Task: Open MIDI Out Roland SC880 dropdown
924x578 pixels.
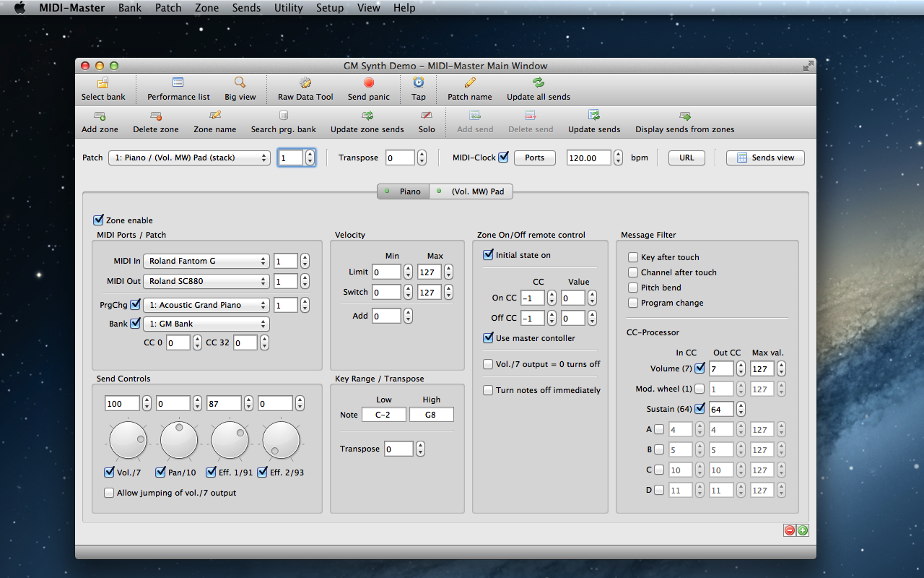Action: coord(206,281)
